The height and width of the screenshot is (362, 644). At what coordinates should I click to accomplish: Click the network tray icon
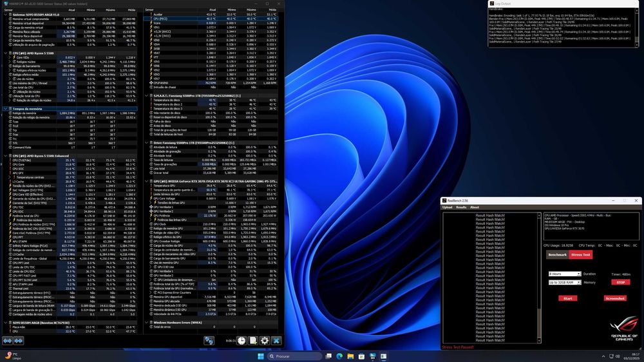[611, 356]
